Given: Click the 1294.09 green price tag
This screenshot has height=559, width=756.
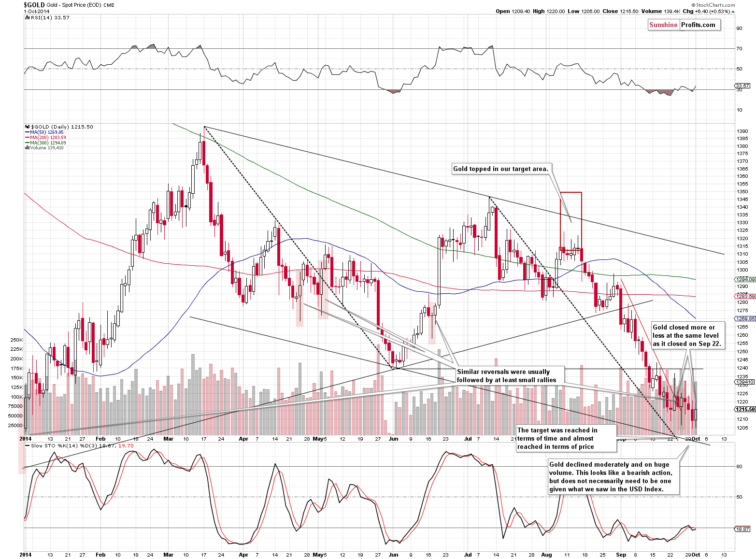Looking at the screenshot, I should (745, 279).
